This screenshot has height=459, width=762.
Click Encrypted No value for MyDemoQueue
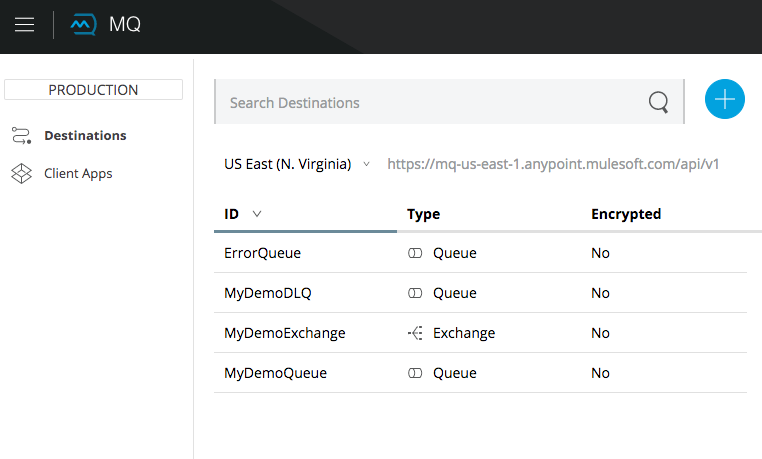(x=600, y=373)
